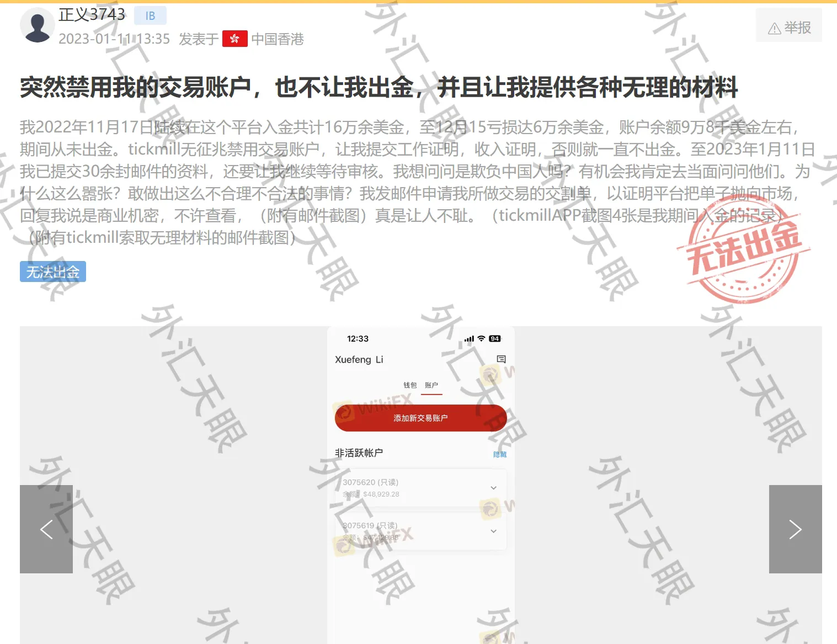837x644 pixels.
Task: Switch to the 钱包 tab in screenshot
Action: (410, 385)
